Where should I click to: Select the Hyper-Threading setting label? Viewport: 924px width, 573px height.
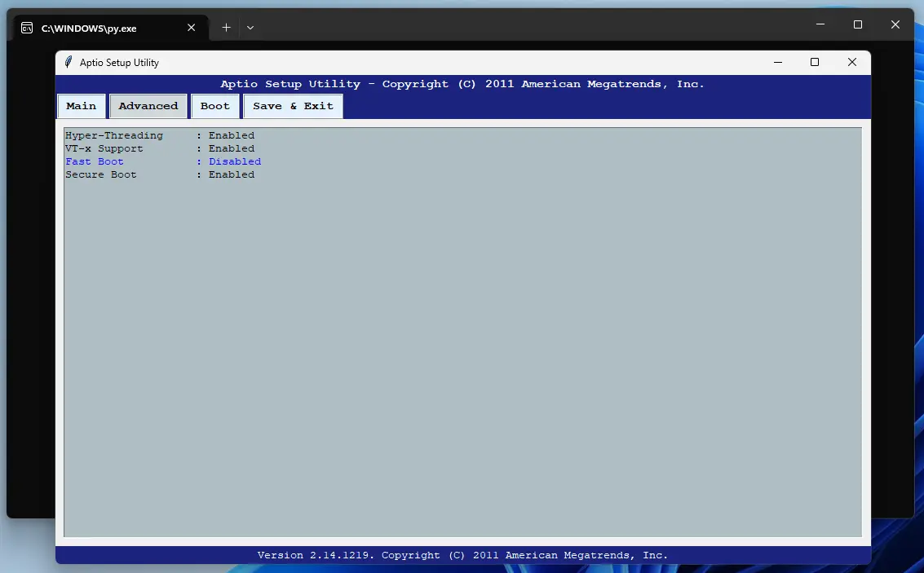(x=114, y=135)
